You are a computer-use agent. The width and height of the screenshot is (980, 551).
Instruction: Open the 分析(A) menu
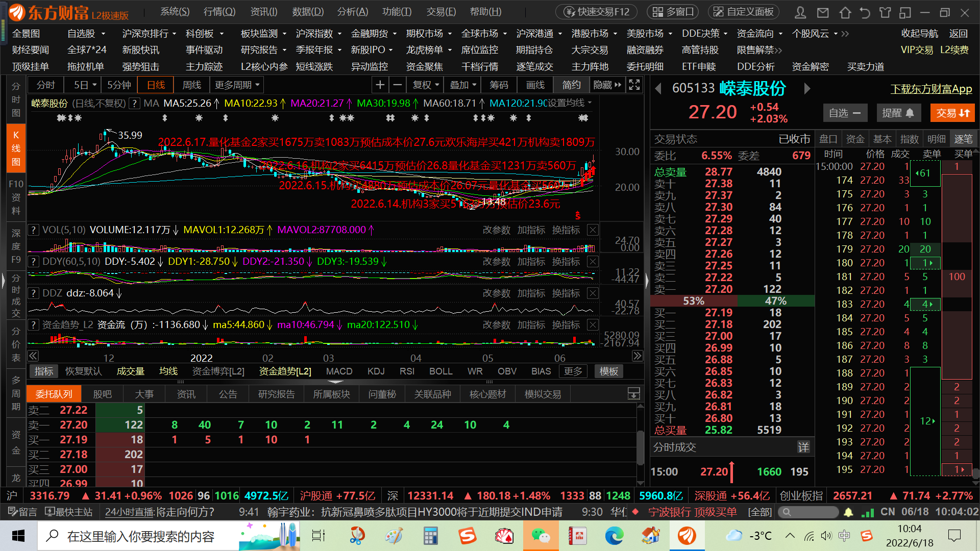[x=353, y=12]
